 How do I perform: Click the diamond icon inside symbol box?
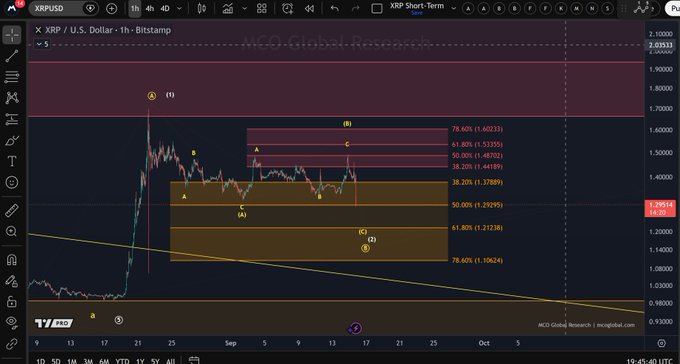pos(90,8)
